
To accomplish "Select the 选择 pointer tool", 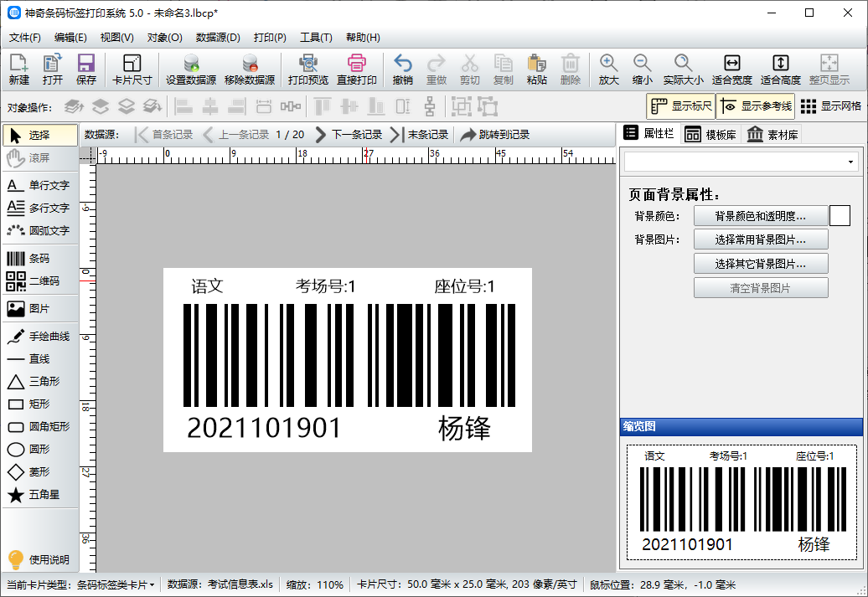I will [x=40, y=135].
